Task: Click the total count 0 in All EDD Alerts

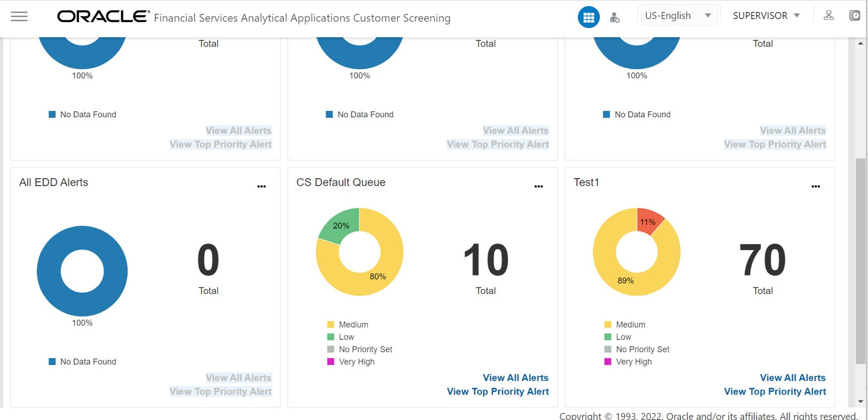Action: (x=208, y=260)
